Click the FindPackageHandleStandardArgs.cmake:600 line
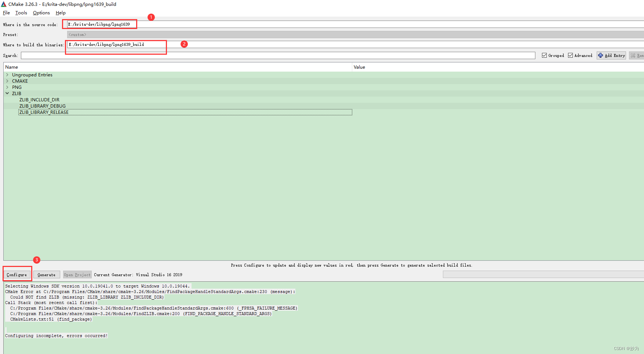The image size is (644, 354). pos(154,308)
